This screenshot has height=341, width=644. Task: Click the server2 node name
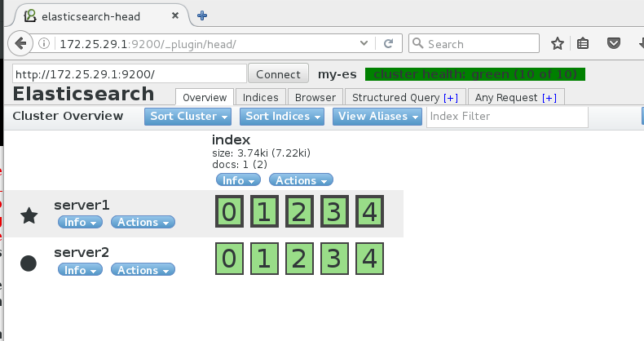pyautogui.click(x=82, y=252)
